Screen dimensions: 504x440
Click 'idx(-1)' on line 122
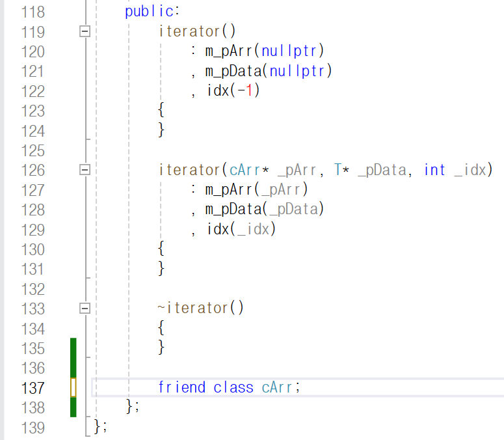coord(233,90)
